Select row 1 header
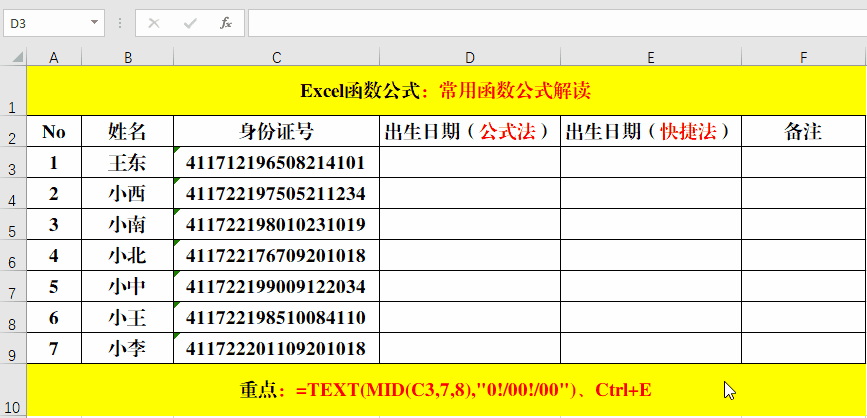867x418 pixels. (x=13, y=91)
